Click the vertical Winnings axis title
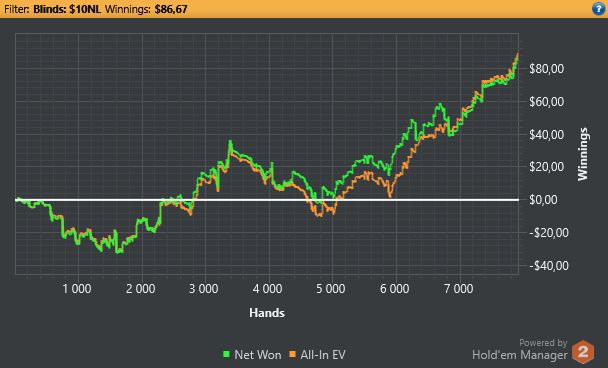This screenshot has width=608, height=368. (583, 154)
